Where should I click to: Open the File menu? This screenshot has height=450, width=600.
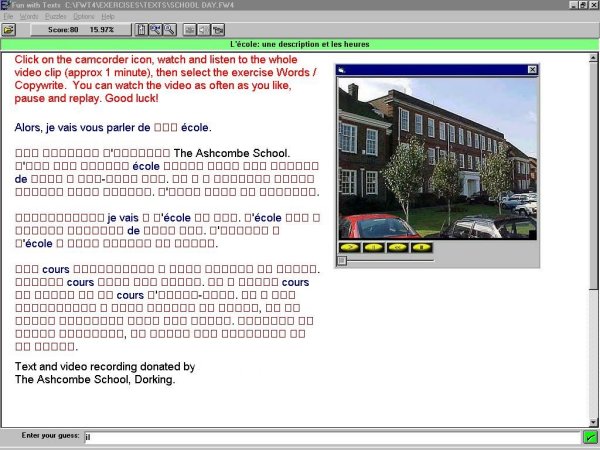point(8,17)
